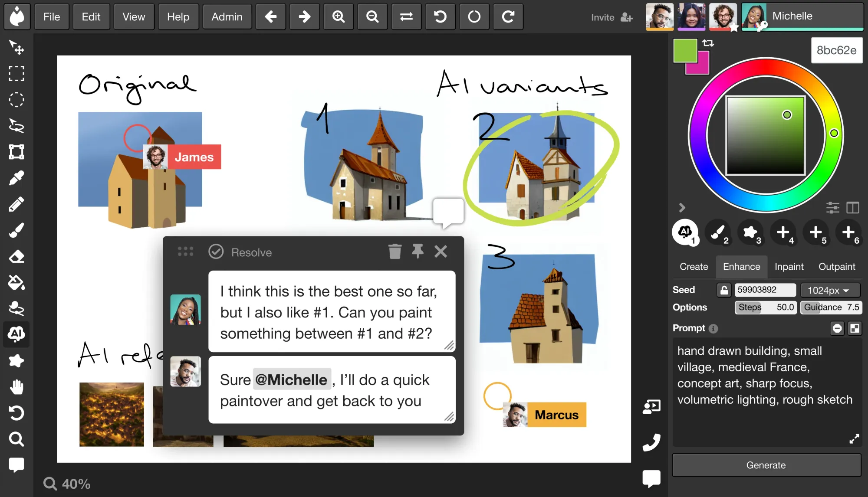Viewport: 868px width, 497px height.
Task: Toggle the seed lock
Action: pyautogui.click(x=724, y=290)
